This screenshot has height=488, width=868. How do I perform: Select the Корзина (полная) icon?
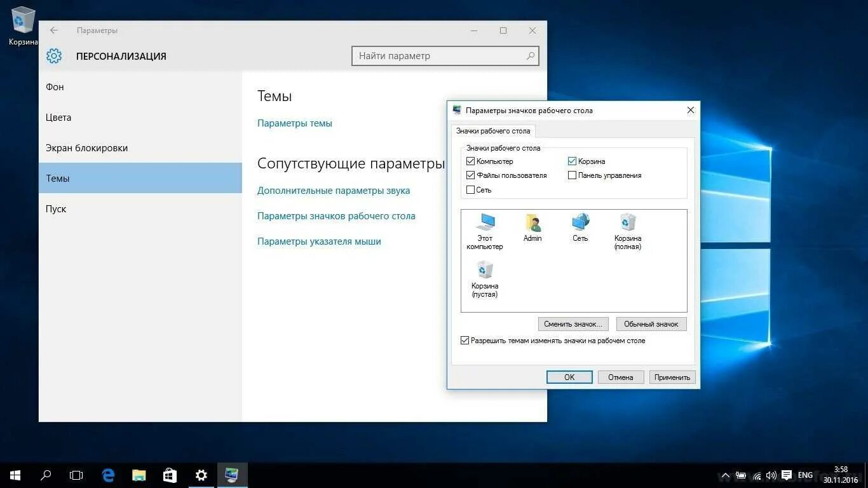628,231
